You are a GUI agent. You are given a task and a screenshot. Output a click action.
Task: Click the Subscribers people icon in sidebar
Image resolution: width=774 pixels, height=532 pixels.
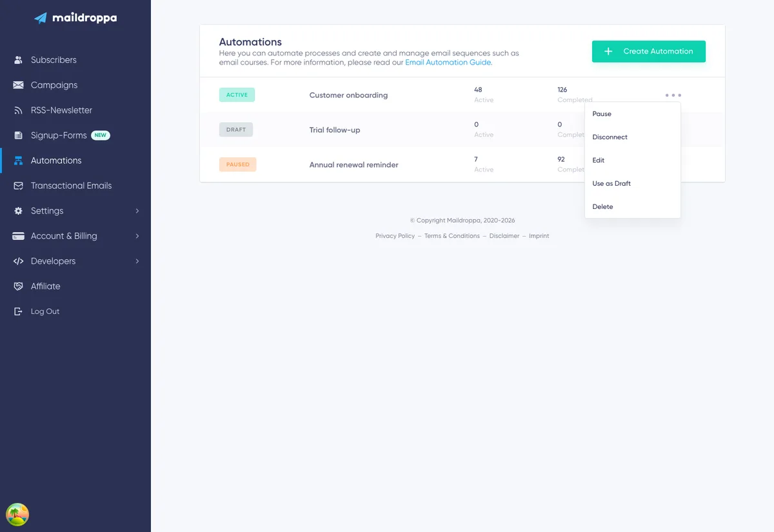[18, 60]
